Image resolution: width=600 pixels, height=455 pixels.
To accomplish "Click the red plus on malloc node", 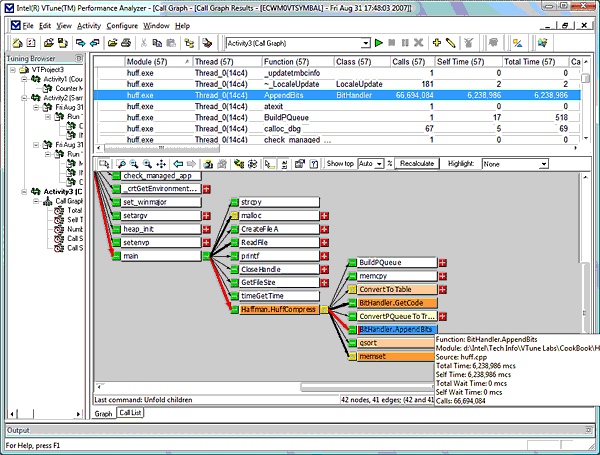I will (324, 215).
